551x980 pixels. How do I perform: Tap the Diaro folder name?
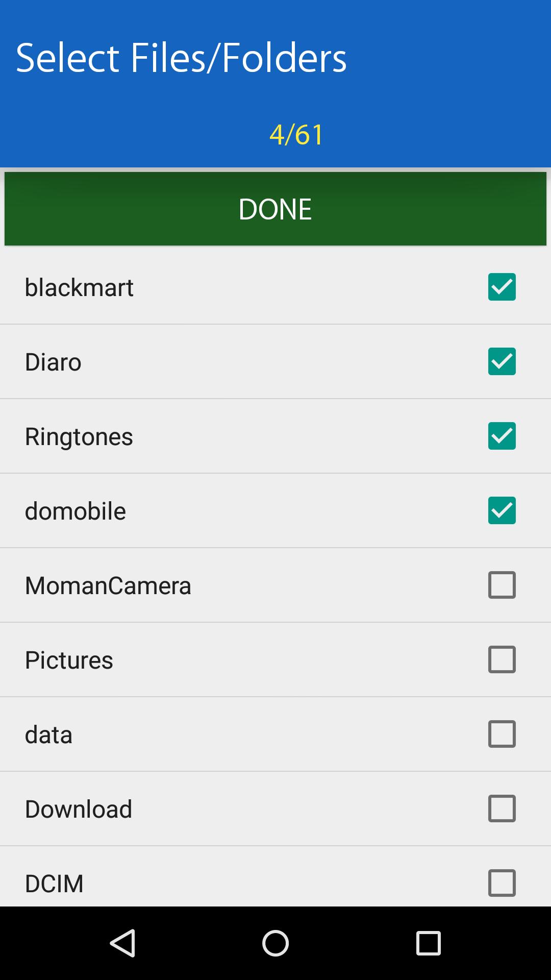[53, 362]
